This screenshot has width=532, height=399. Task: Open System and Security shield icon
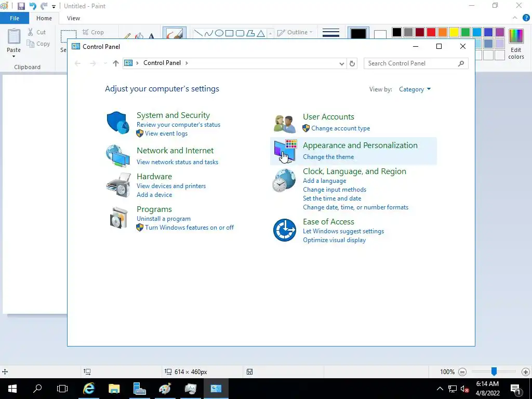(x=118, y=122)
